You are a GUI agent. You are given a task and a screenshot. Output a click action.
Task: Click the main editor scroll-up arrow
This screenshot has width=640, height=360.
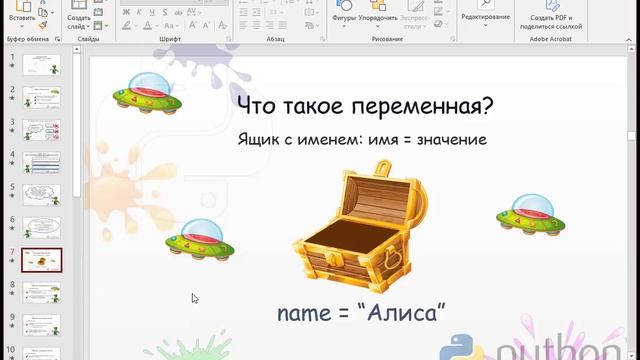pyautogui.click(x=631, y=49)
